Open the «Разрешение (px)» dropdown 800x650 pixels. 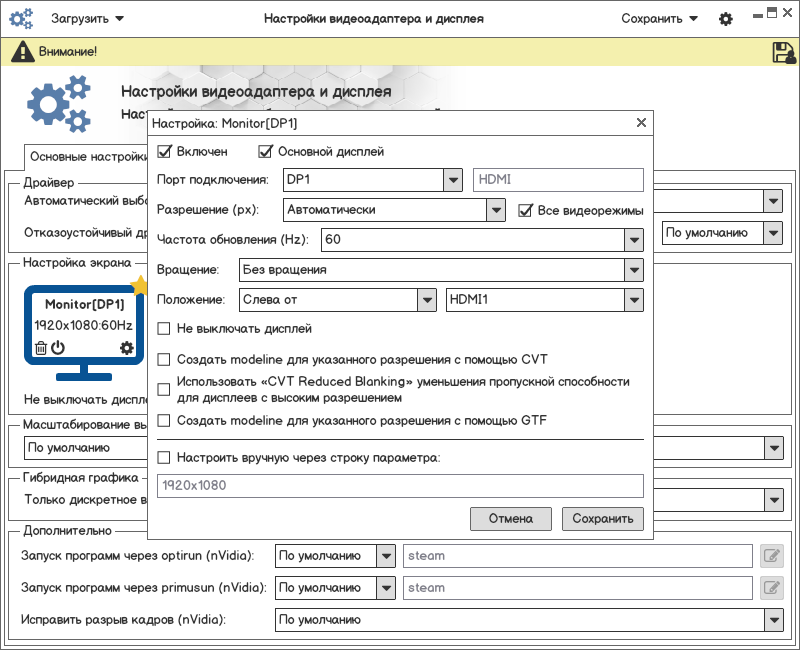[495, 211]
